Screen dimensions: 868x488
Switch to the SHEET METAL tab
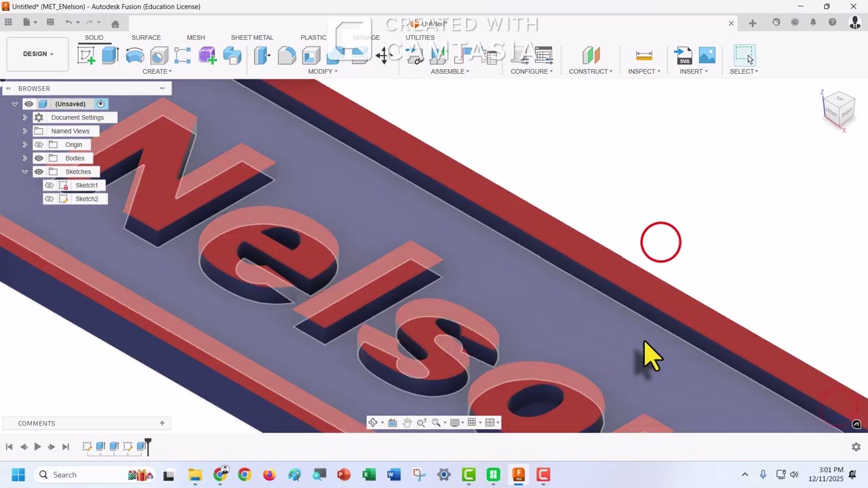pos(252,37)
